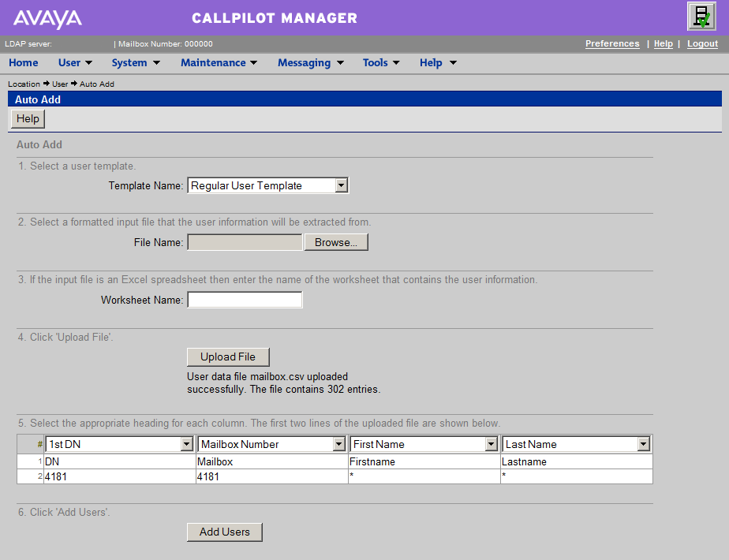This screenshot has width=729, height=560.
Task: Click the 'Mailbox Number: 000000' status text
Action: point(166,44)
